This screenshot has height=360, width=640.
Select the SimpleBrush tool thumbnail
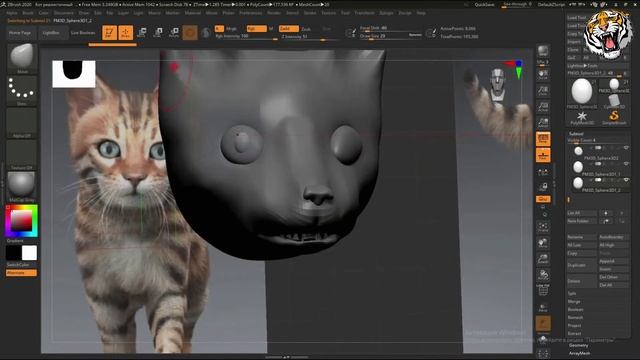coord(614,118)
